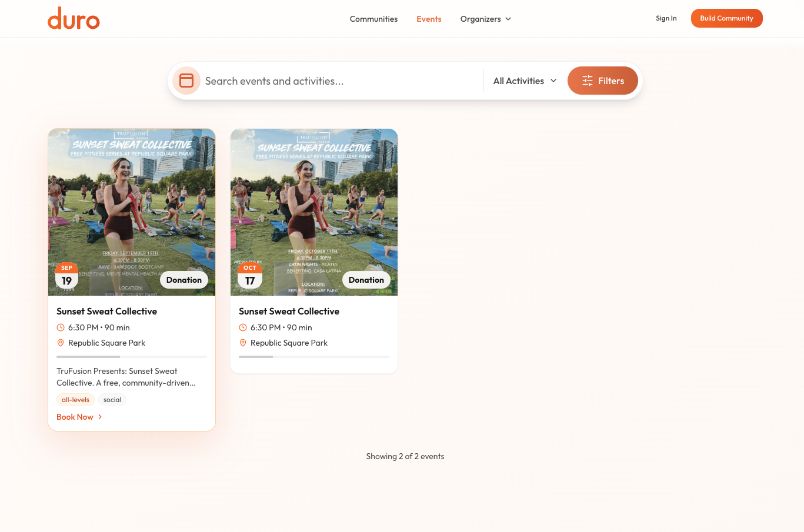Click the Sign In link
Viewport: 804px width, 532px height.
[x=666, y=18]
